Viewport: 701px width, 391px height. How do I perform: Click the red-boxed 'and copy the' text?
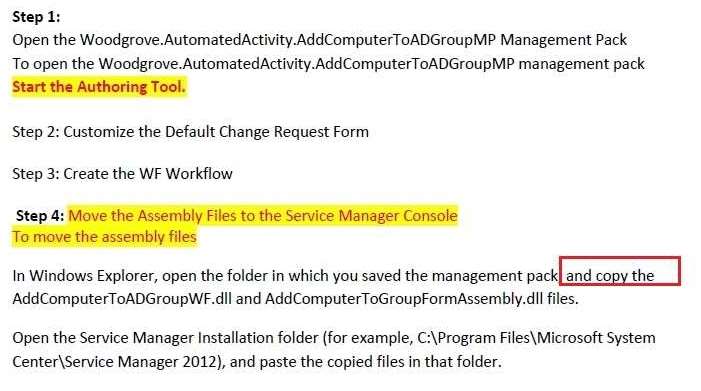[x=610, y=276]
